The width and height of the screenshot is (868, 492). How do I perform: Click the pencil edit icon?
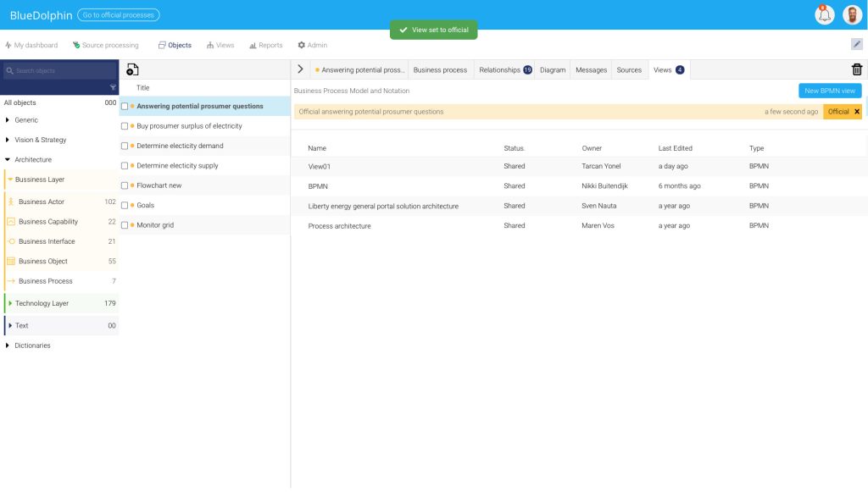[x=856, y=44]
